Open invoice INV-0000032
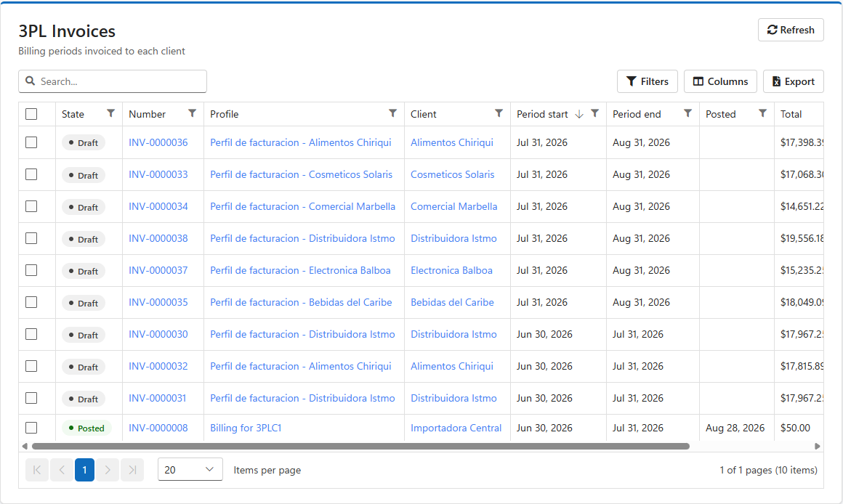The height and width of the screenshot is (504, 843). click(158, 367)
